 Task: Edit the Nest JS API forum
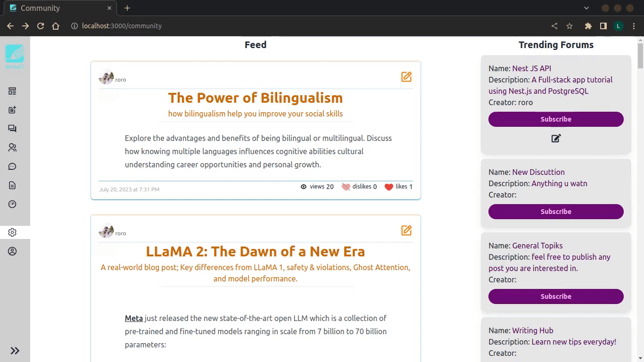coord(556,138)
